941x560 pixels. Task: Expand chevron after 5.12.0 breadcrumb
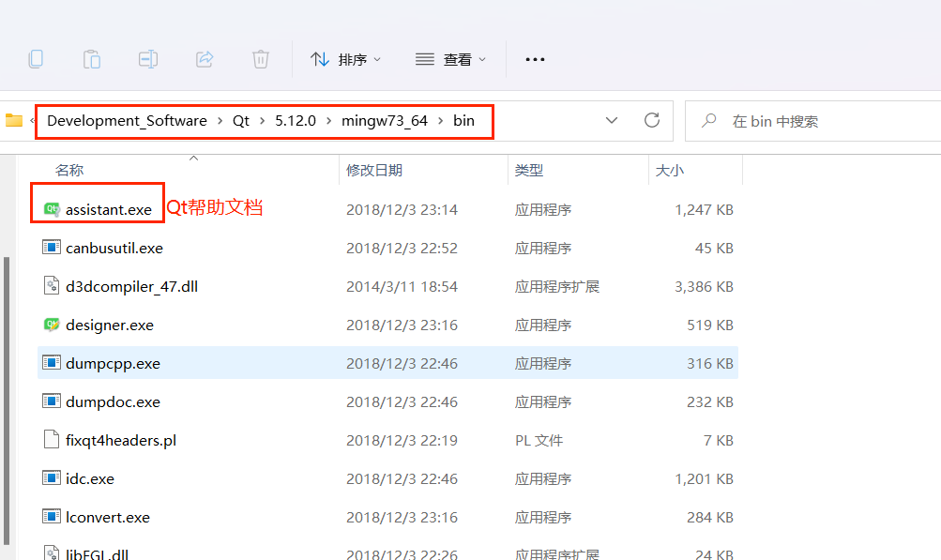coord(329,121)
